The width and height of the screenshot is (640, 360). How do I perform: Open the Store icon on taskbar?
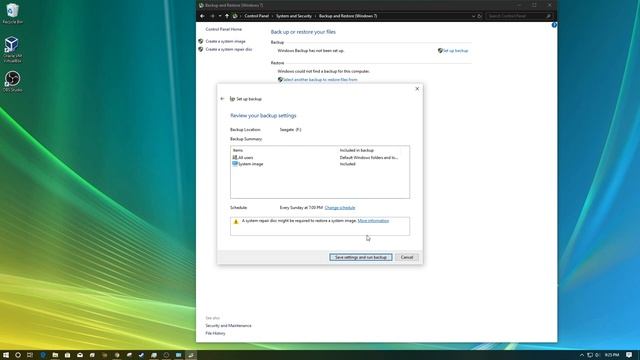point(67,355)
